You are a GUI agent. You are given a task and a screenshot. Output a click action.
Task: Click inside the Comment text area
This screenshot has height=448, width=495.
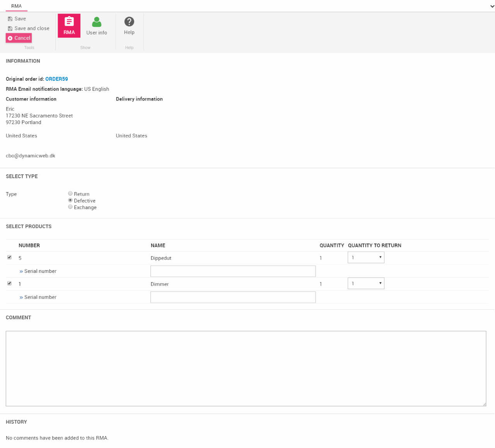[246, 368]
